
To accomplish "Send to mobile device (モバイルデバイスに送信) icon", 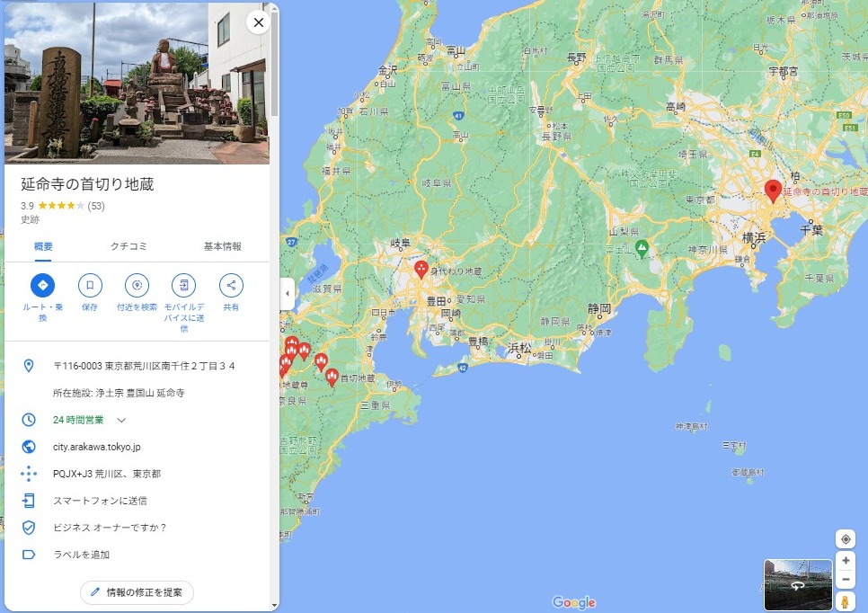I will pos(184,286).
